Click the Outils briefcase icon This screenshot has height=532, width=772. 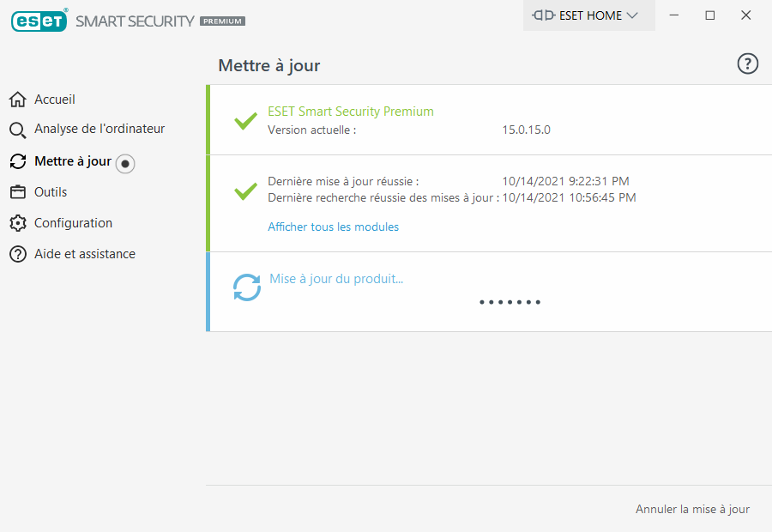[x=18, y=192]
